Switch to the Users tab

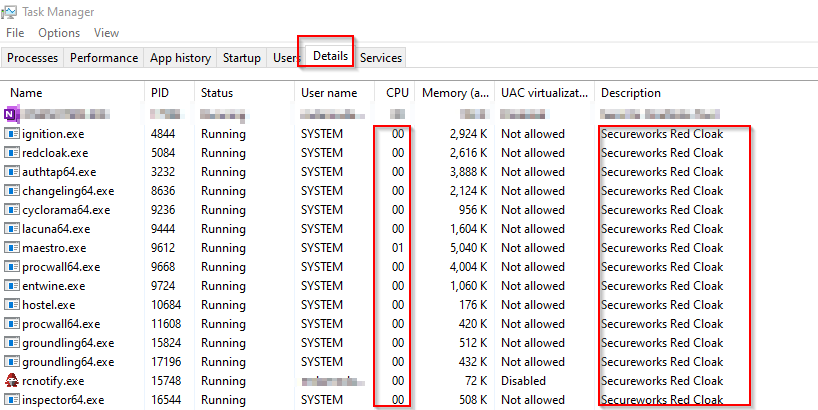tap(285, 57)
